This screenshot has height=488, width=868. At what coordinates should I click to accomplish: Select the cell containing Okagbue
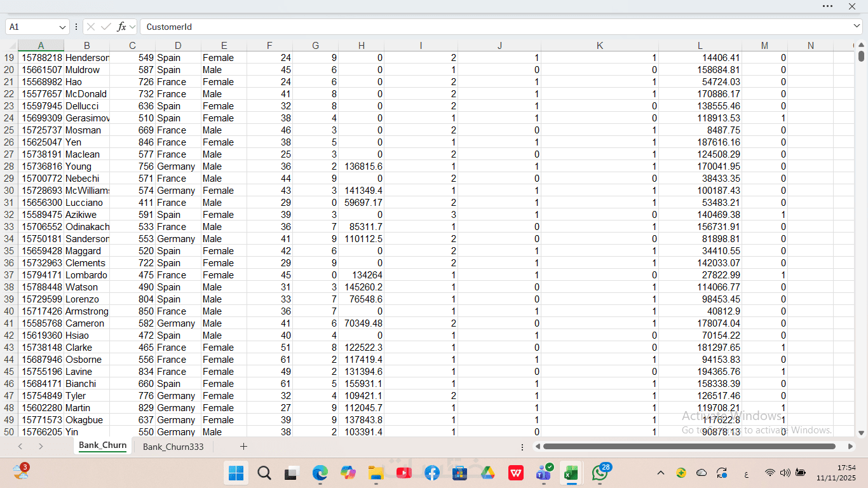[x=87, y=420]
